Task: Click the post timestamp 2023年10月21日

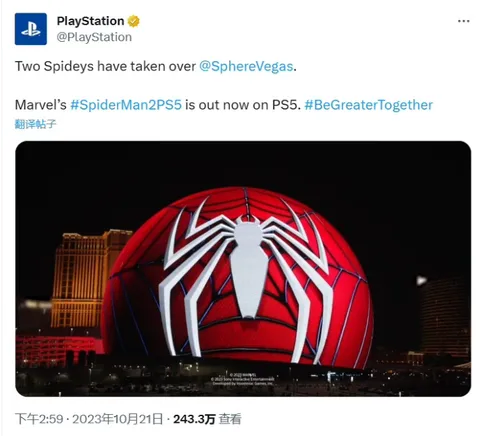Action: (x=118, y=419)
